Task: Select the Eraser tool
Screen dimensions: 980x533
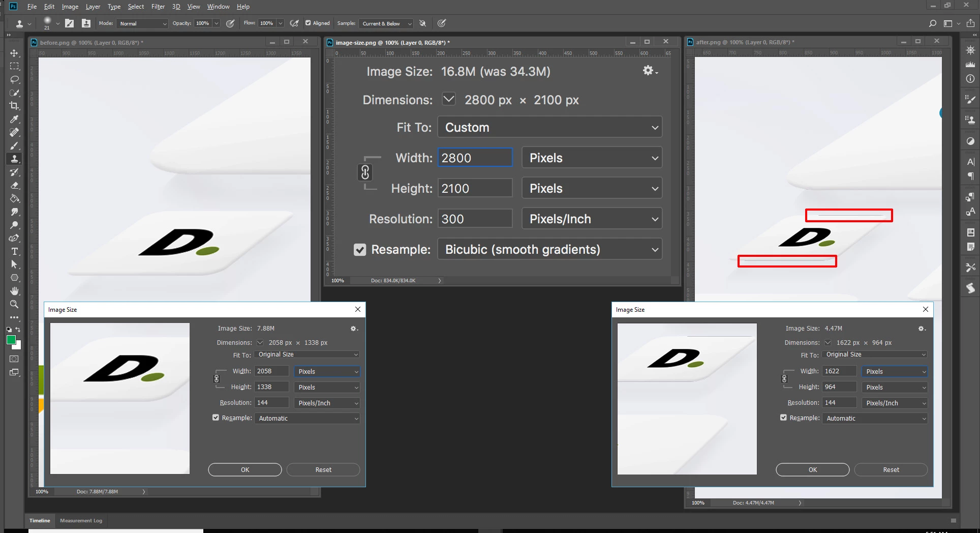Action: [x=14, y=186]
